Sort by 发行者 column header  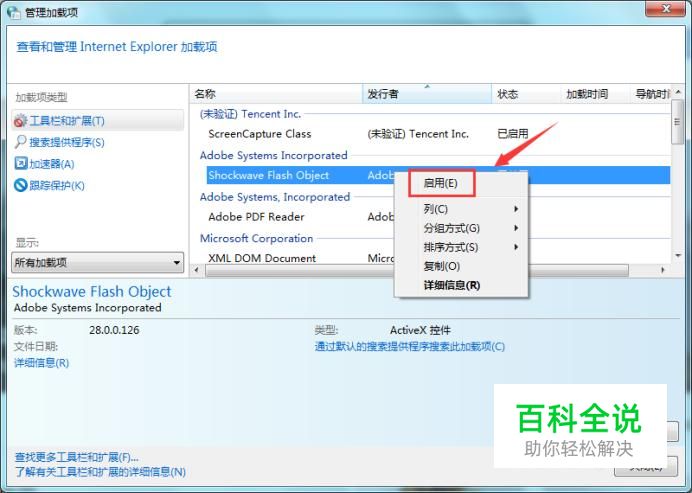coord(427,94)
